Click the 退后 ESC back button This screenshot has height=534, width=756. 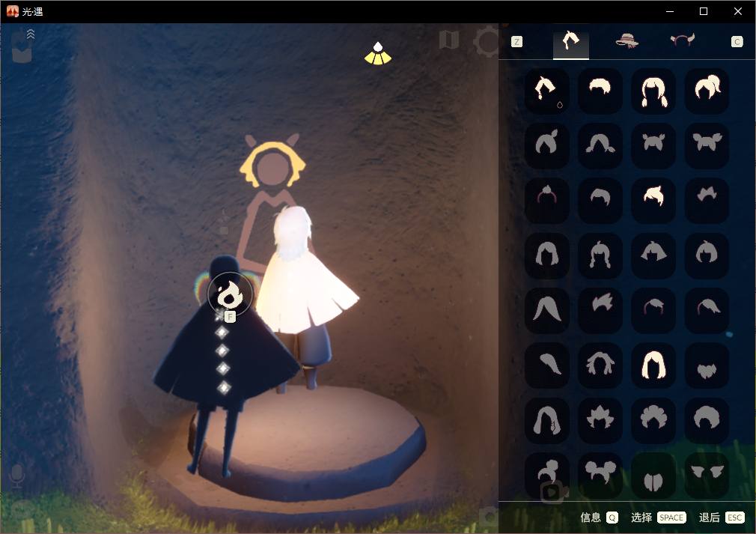pyautogui.click(x=722, y=518)
